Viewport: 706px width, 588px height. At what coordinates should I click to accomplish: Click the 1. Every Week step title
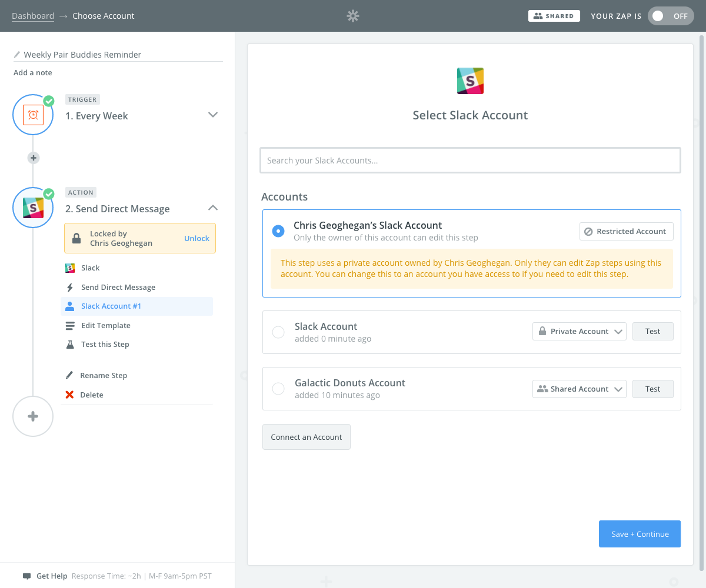(96, 116)
